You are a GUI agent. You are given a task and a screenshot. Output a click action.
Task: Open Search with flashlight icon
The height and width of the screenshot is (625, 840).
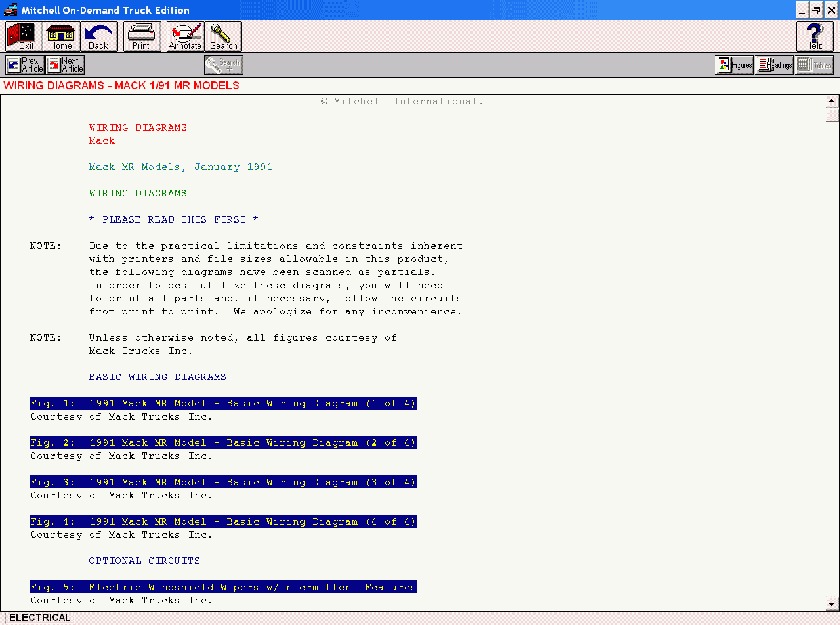223,36
